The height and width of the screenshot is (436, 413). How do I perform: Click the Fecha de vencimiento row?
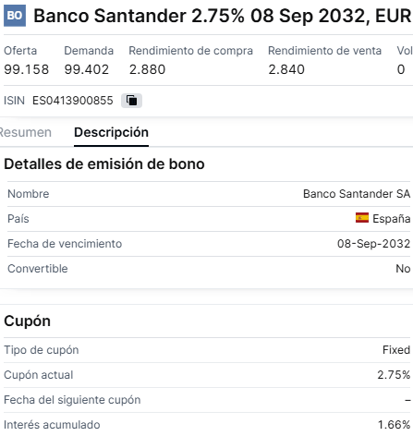point(209,244)
